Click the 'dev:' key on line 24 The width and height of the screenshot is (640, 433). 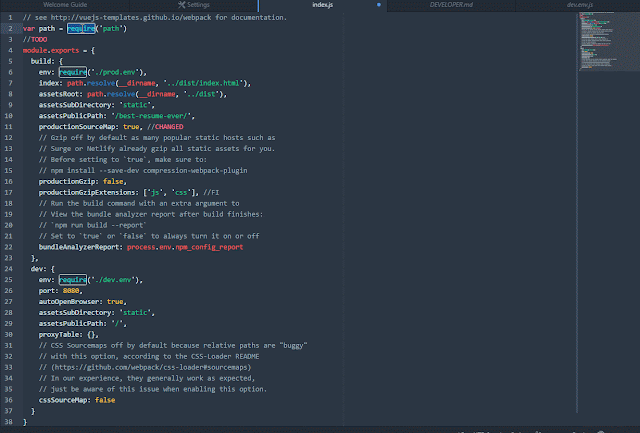pyautogui.click(x=39, y=269)
